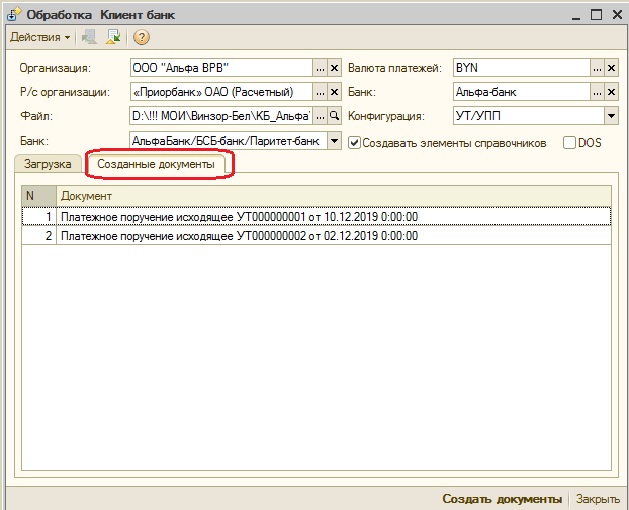This screenshot has height=510, width=629.
Task: Open Р/с организации selection ellipsis button
Action: pos(320,92)
